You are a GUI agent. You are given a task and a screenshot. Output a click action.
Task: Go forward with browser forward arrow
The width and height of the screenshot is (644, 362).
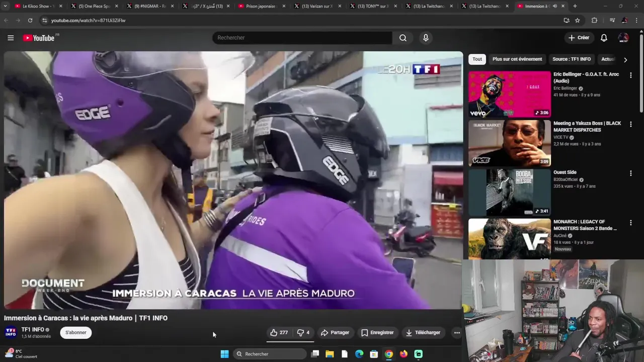click(18, 20)
